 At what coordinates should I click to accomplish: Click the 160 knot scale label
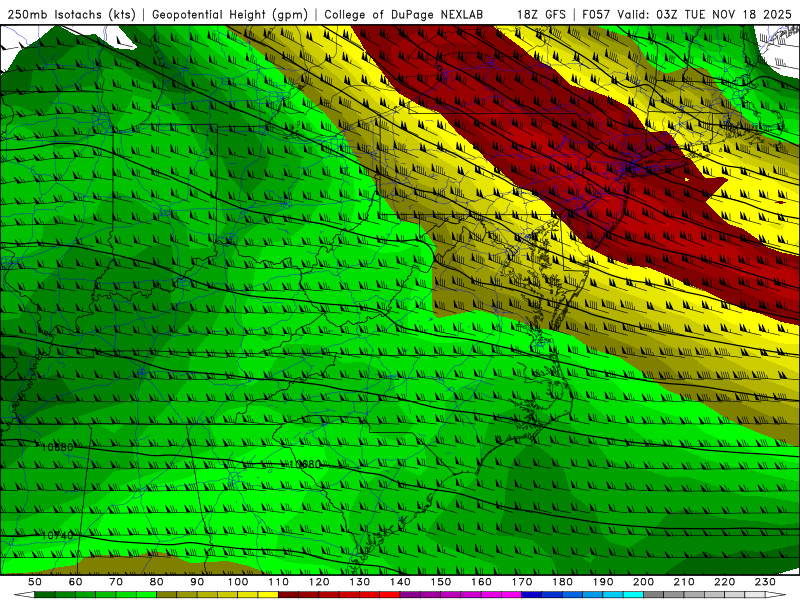(481, 582)
